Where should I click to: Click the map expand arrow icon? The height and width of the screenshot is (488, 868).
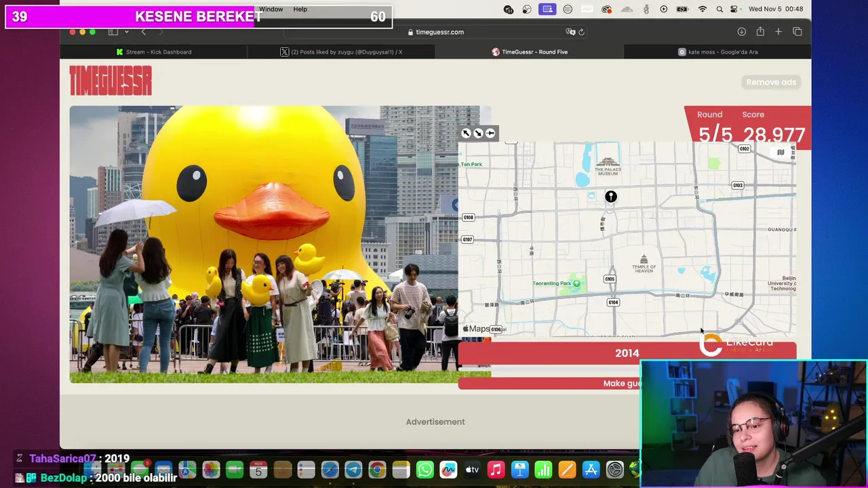[466, 134]
